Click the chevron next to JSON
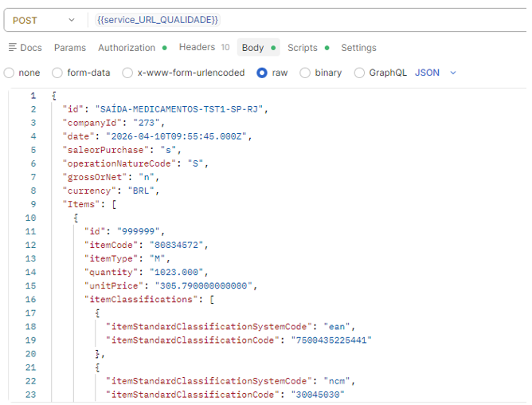 (x=453, y=73)
